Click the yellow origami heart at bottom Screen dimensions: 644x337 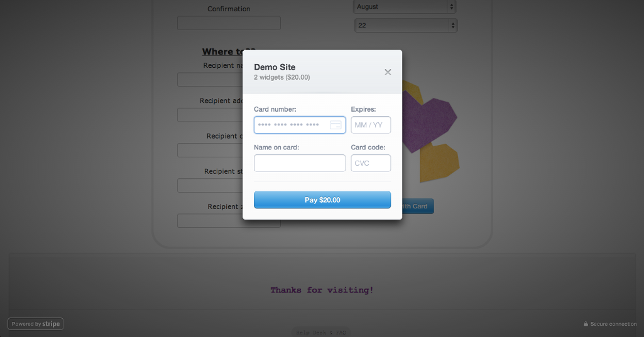click(x=440, y=163)
